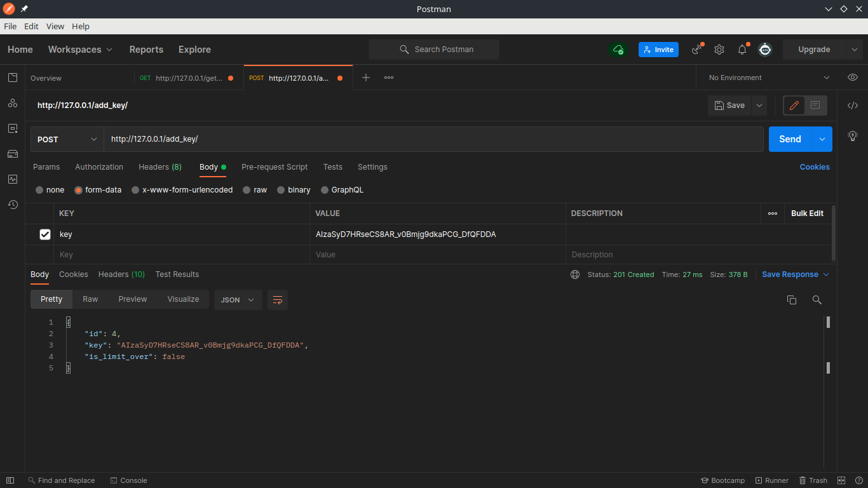
Task: Click the network globe icon near Status
Action: (575, 274)
